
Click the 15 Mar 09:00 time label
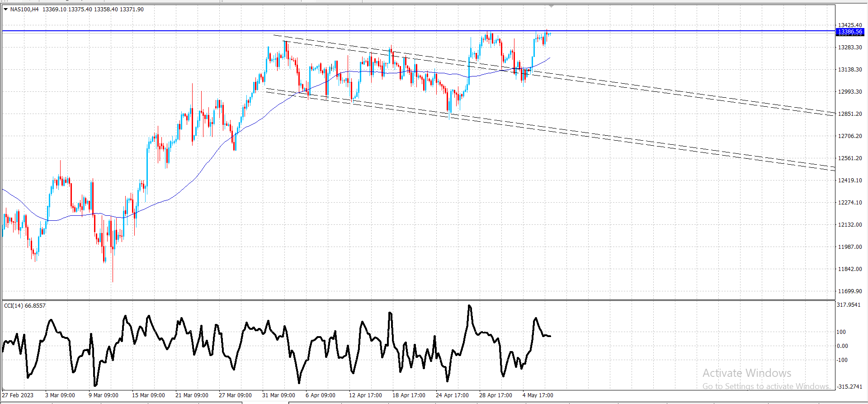pos(149,395)
